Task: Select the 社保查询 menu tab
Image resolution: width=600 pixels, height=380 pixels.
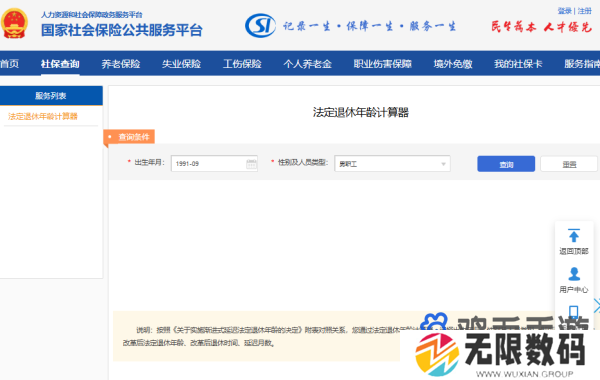Action: click(x=60, y=64)
